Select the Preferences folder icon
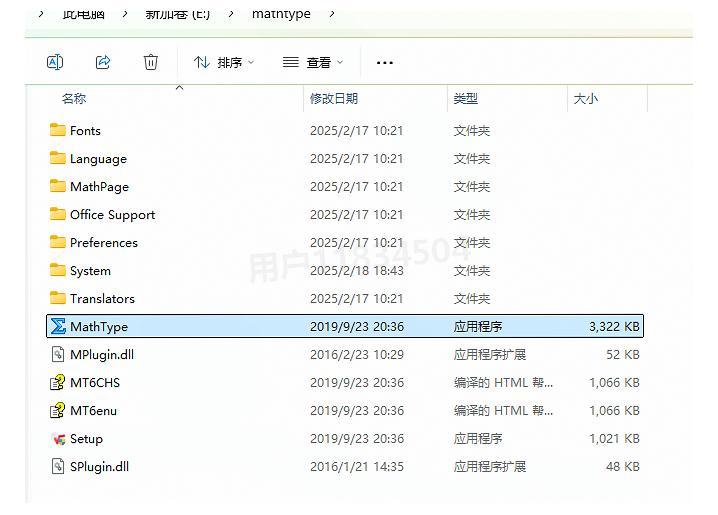 pyautogui.click(x=58, y=242)
